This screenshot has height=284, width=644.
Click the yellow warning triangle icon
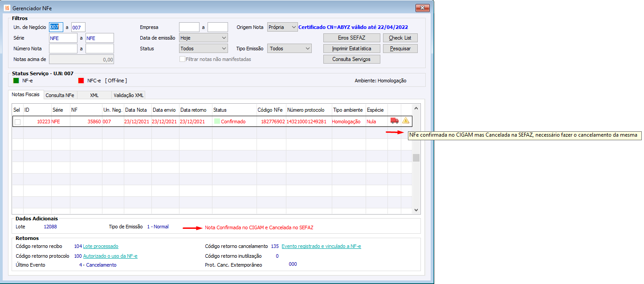(x=406, y=121)
